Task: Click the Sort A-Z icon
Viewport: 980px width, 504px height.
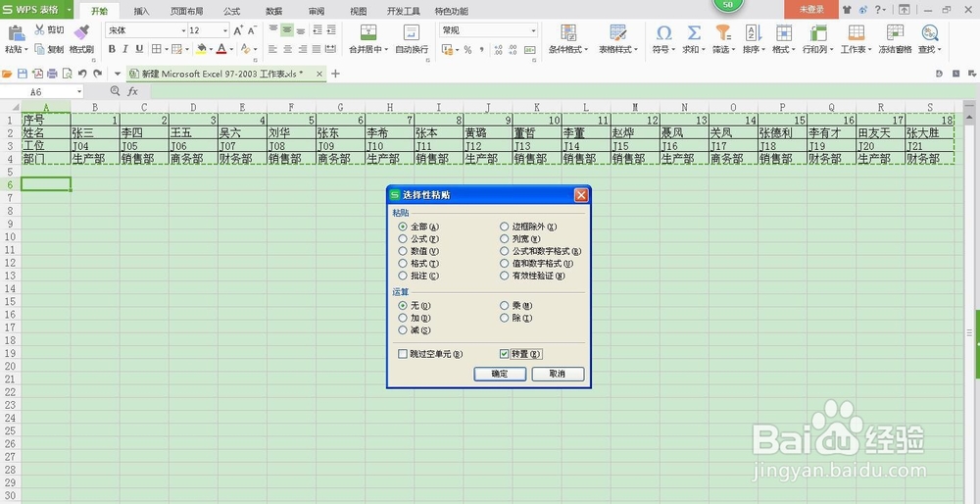Action: click(x=753, y=32)
